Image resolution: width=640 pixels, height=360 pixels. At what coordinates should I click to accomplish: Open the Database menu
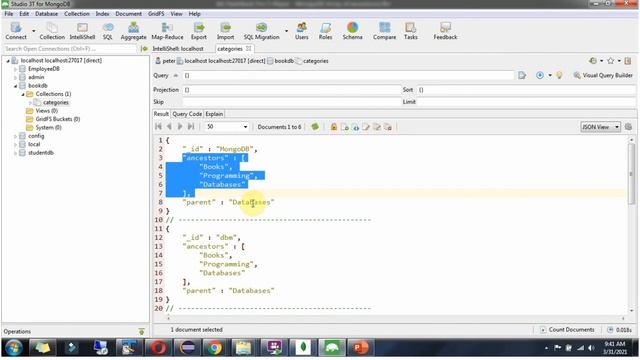(x=47, y=13)
